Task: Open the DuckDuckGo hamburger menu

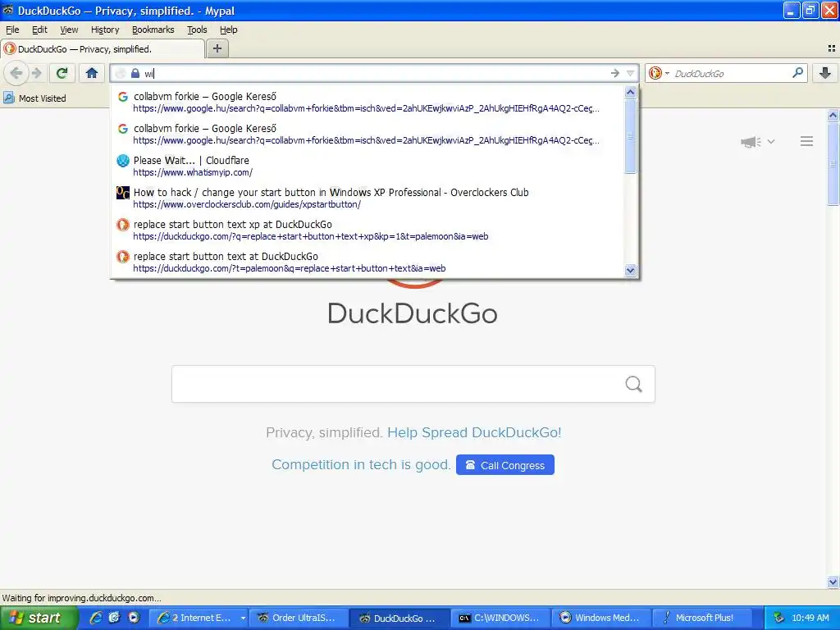Action: (807, 141)
